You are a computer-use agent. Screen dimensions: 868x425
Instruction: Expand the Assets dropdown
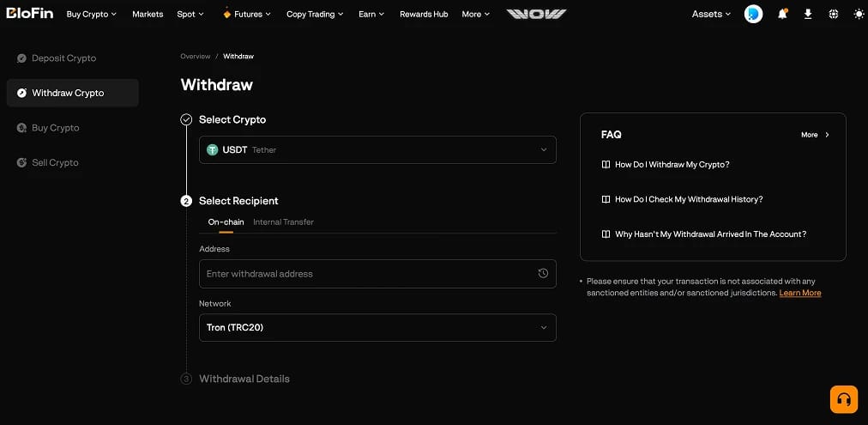click(711, 14)
